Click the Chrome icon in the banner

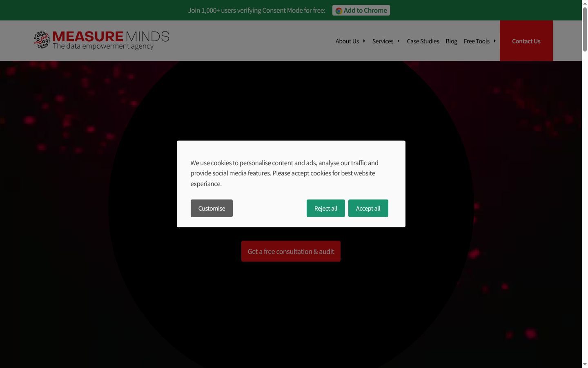tap(339, 11)
